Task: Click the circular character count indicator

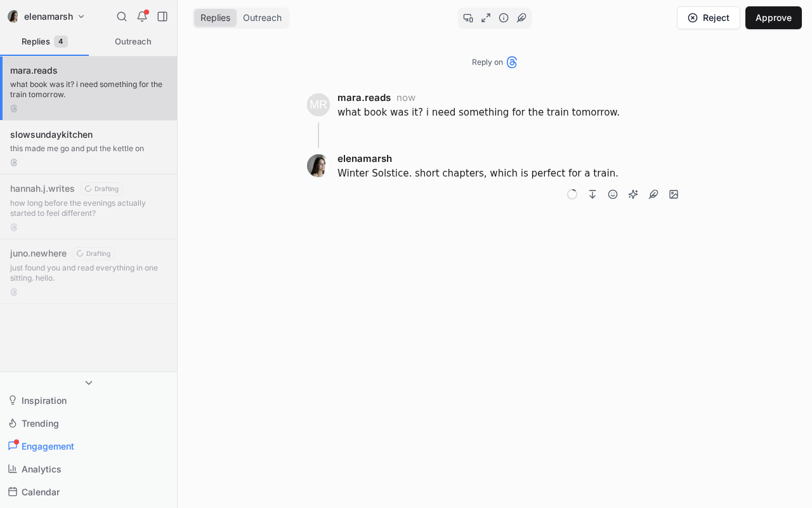Action: 572,194
